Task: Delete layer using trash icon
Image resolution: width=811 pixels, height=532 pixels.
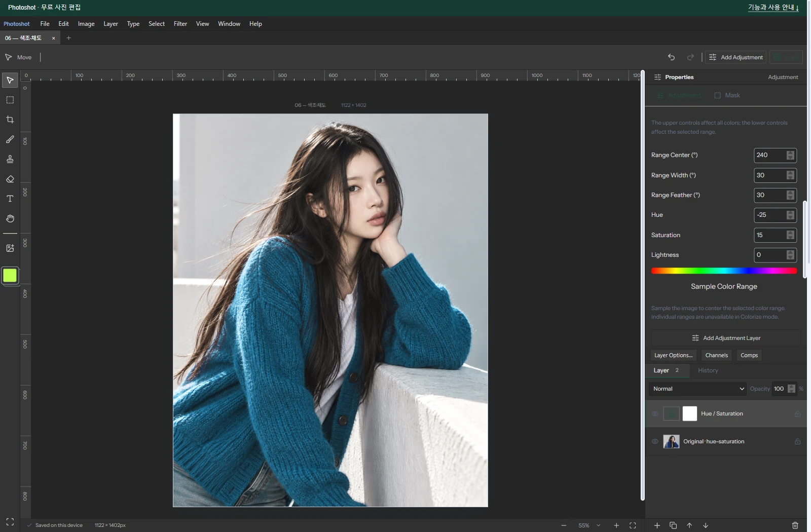Action: (x=795, y=525)
